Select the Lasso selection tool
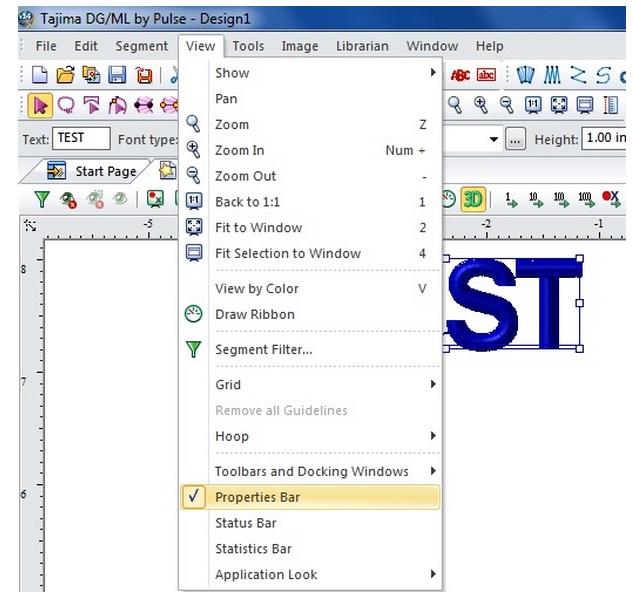 (66, 105)
